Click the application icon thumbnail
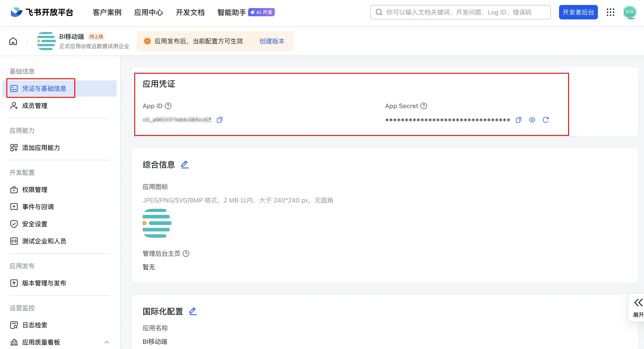Viewport: 644px width, 349px height. [x=157, y=223]
